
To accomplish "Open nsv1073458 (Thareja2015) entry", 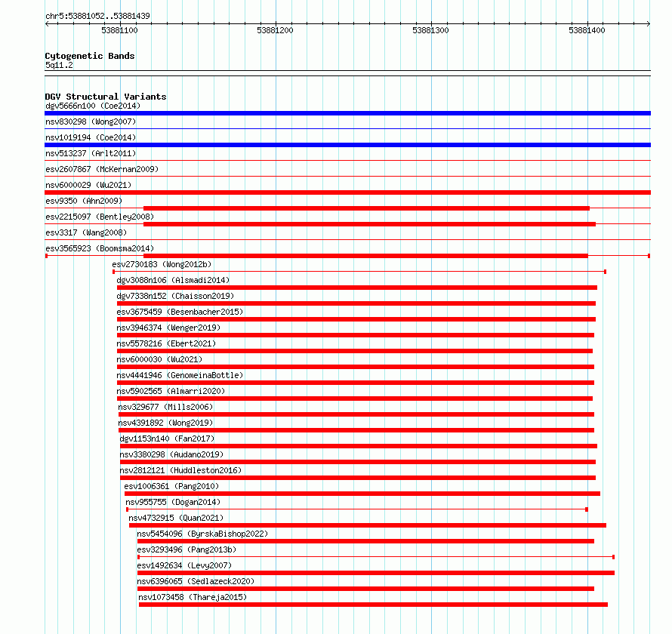I will 193,597.
